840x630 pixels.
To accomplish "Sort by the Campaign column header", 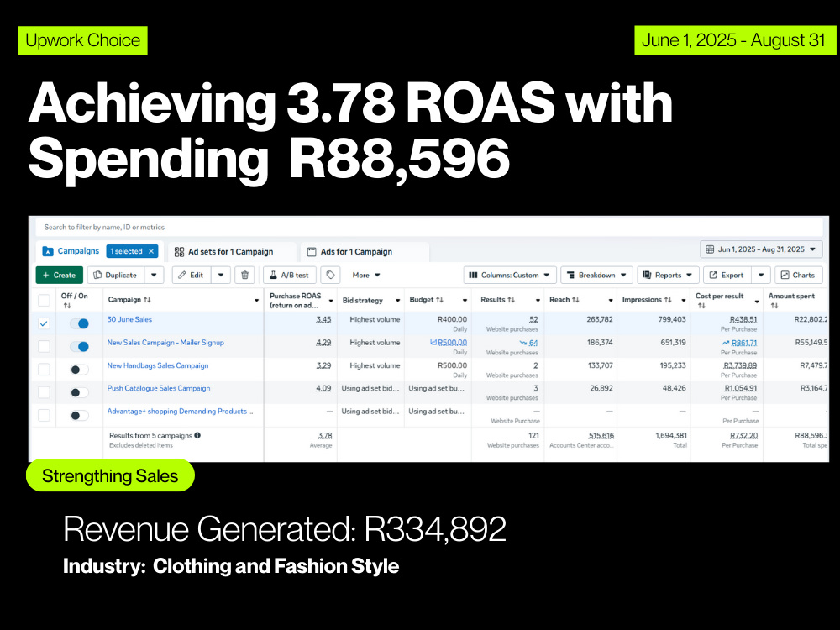I will click(x=129, y=300).
